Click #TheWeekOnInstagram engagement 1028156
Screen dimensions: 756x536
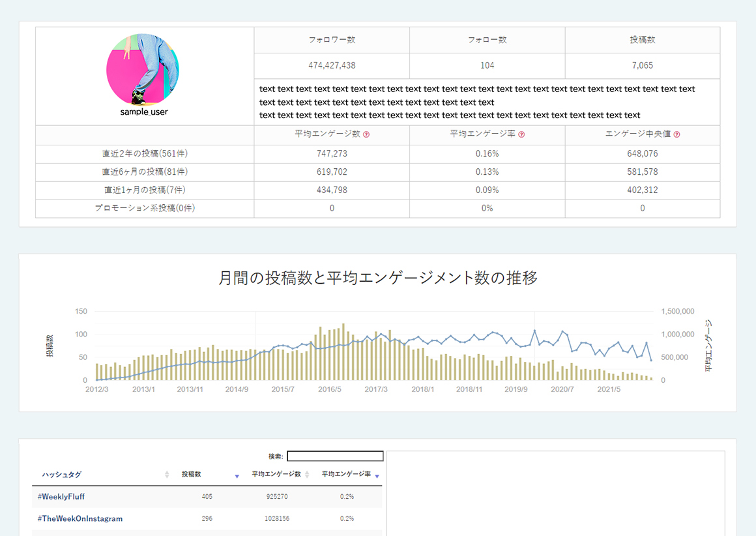pyautogui.click(x=277, y=518)
